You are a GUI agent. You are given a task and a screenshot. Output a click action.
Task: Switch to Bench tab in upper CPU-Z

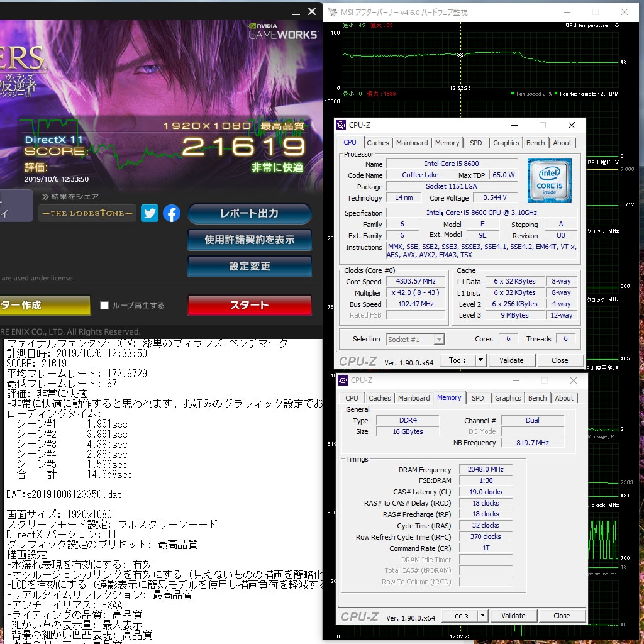coord(536,143)
